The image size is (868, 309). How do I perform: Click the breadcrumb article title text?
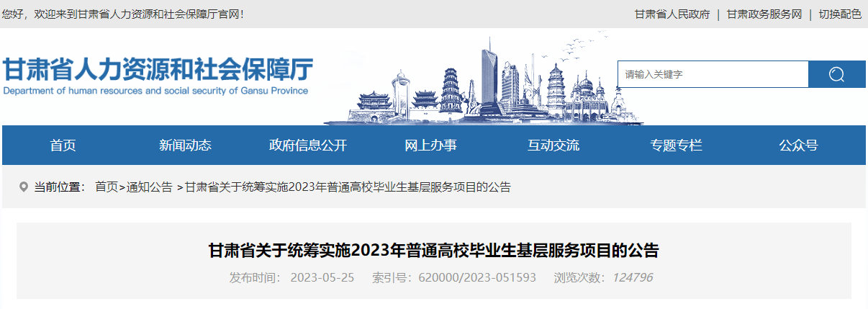click(x=348, y=187)
